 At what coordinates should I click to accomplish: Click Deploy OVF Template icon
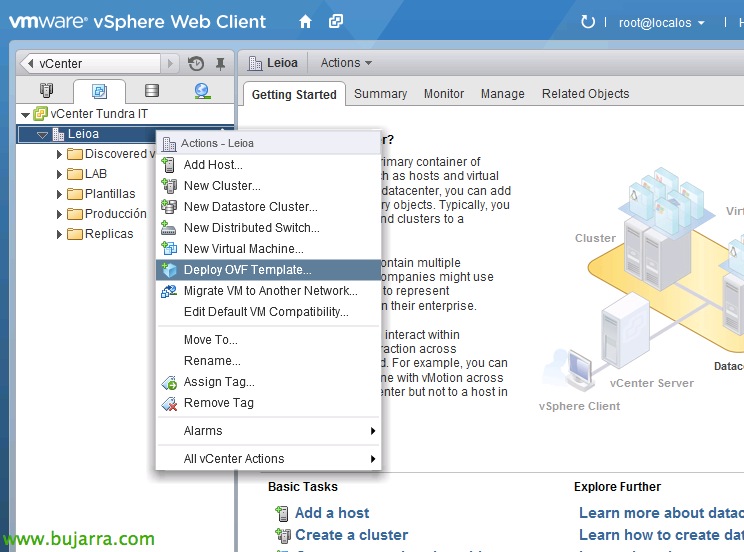(x=169, y=270)
